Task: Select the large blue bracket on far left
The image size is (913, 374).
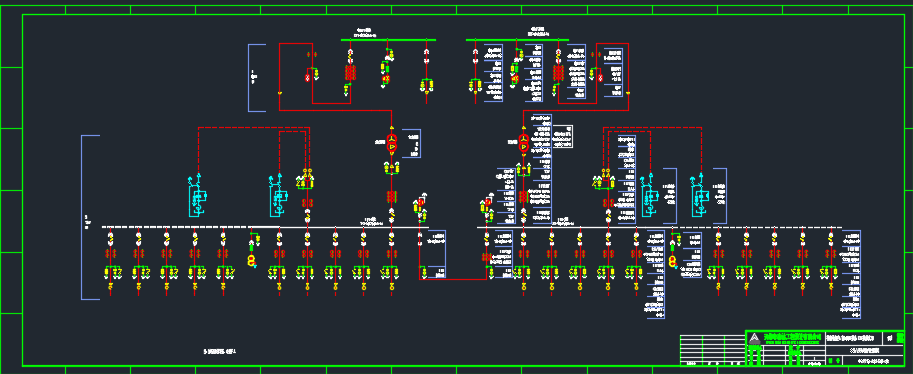Action: click(90, 218)
